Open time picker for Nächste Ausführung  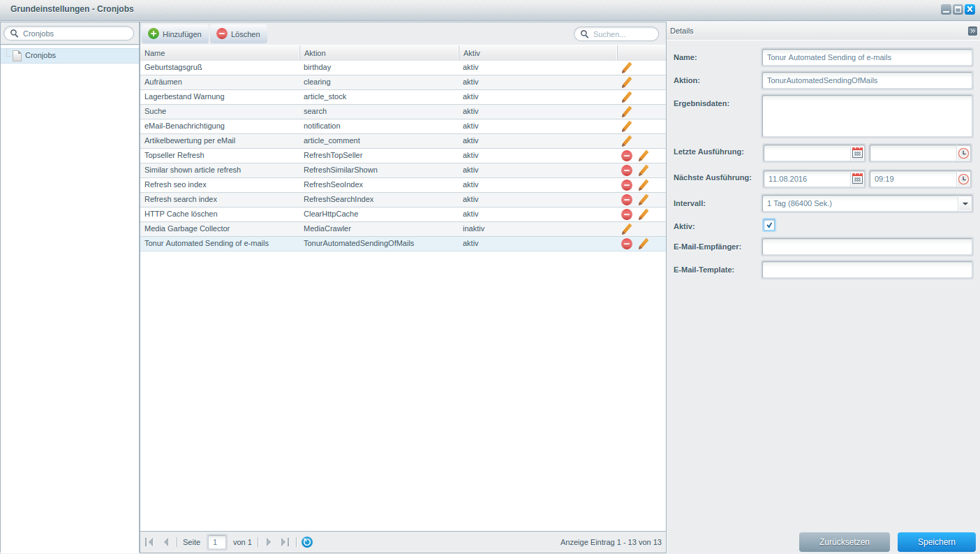point(963,179)
